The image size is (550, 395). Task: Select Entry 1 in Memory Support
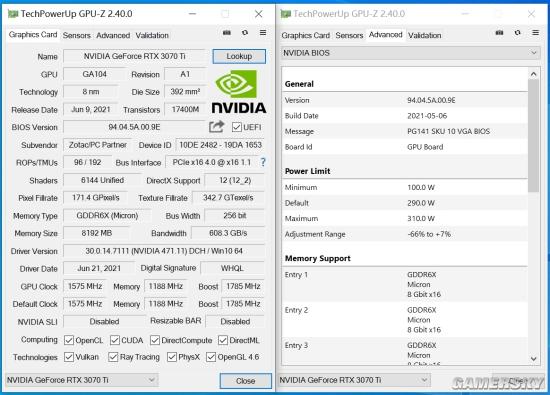coord(405,284)
